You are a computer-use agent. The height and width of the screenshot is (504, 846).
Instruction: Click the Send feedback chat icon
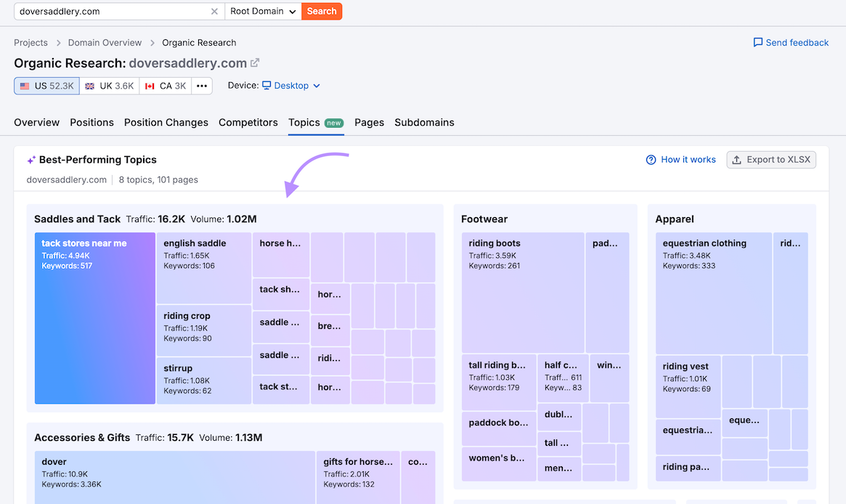point(757,43)
